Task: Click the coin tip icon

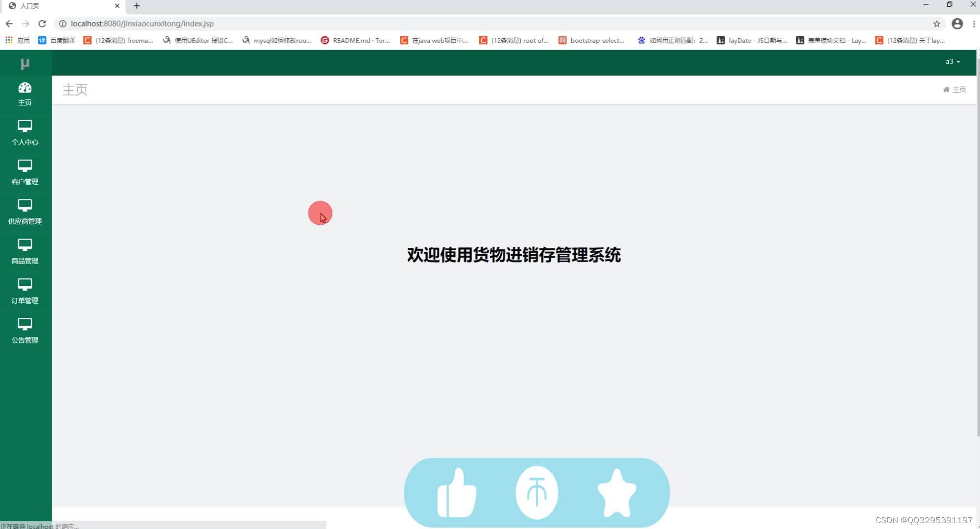Action: 537,493
